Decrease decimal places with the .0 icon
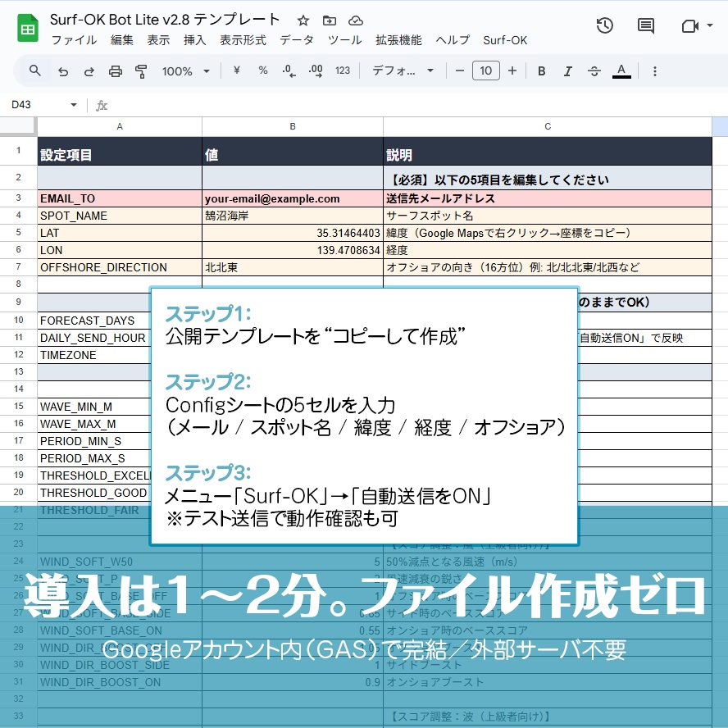 (x=288, y=71)
